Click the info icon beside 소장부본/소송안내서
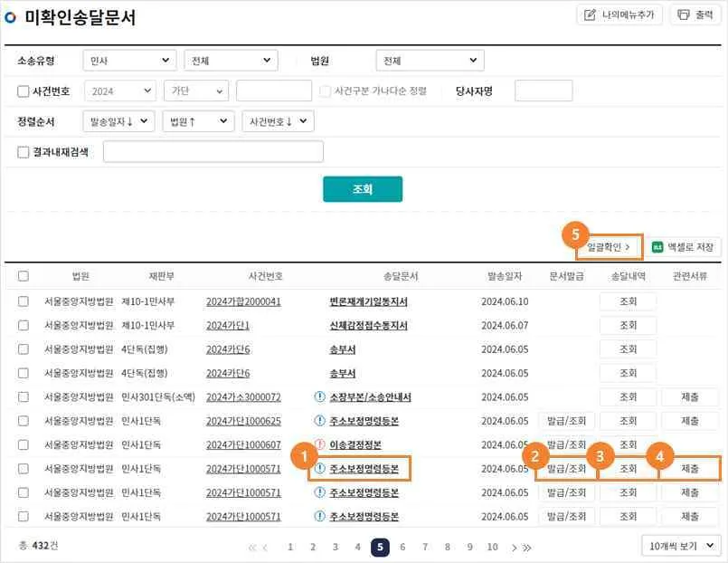 319,396
